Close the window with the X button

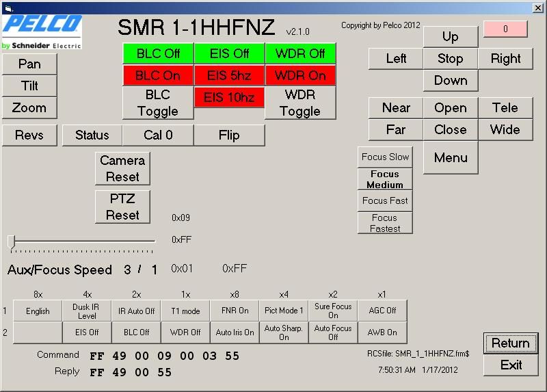(x=537, y=8)
